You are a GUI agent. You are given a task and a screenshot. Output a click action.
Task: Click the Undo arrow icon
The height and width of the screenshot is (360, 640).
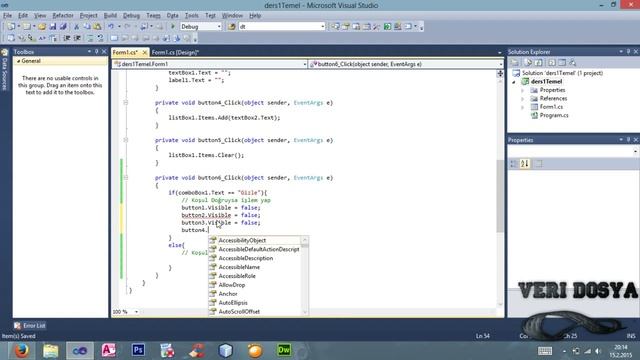point(111,27)
